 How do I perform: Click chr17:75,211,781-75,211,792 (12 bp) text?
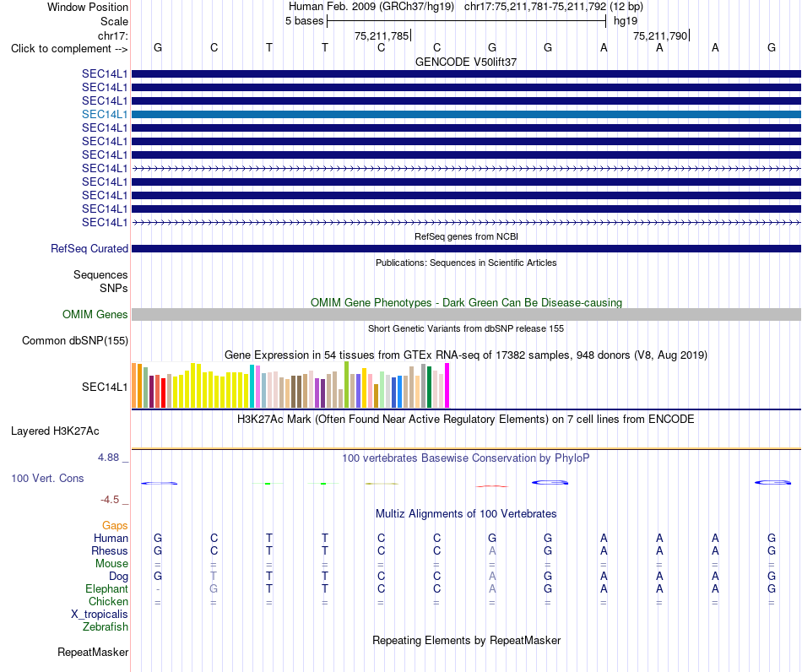click(x=554, y=7)
